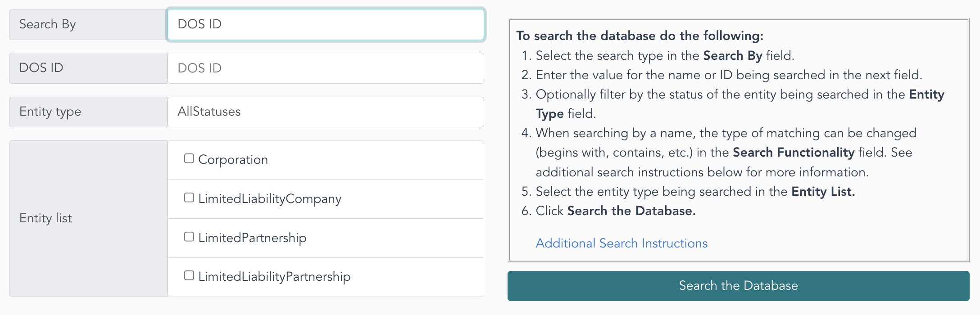Click the LimitedPartnership option text
This screenshot has width=980, height=315.
pyautogui.click(x=252, y=238)
